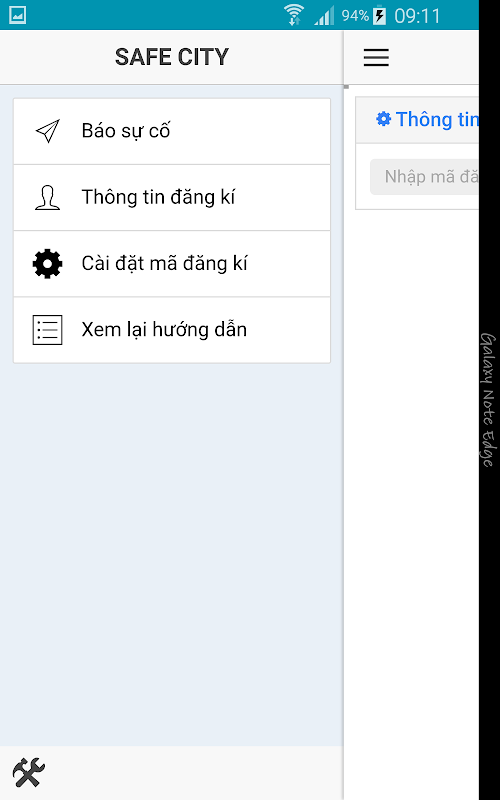
Task: Open the Báo sự cố menu item
Action: click(172, 131)
